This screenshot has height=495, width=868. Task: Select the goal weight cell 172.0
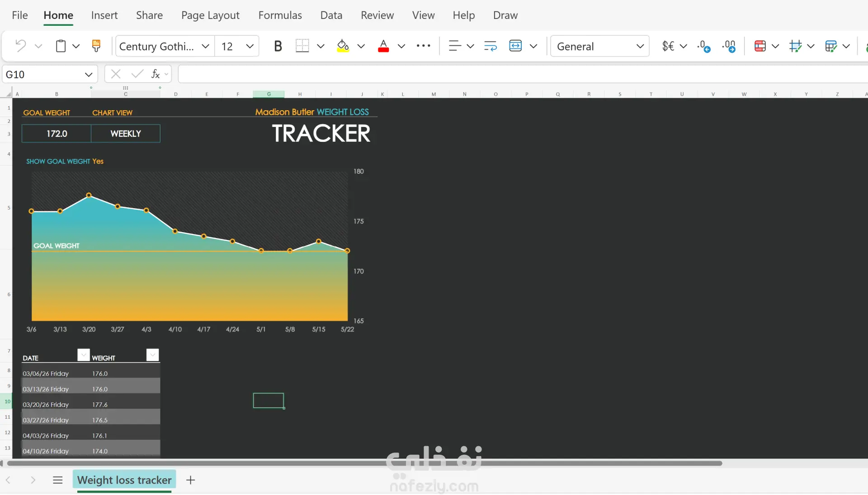pos(57,134)
